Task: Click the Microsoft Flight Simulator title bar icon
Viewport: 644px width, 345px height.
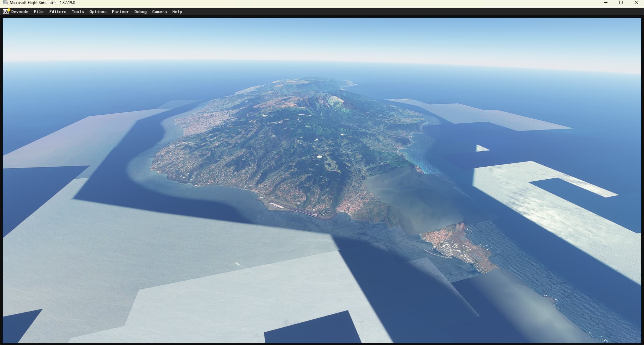Action: (5, 3)
